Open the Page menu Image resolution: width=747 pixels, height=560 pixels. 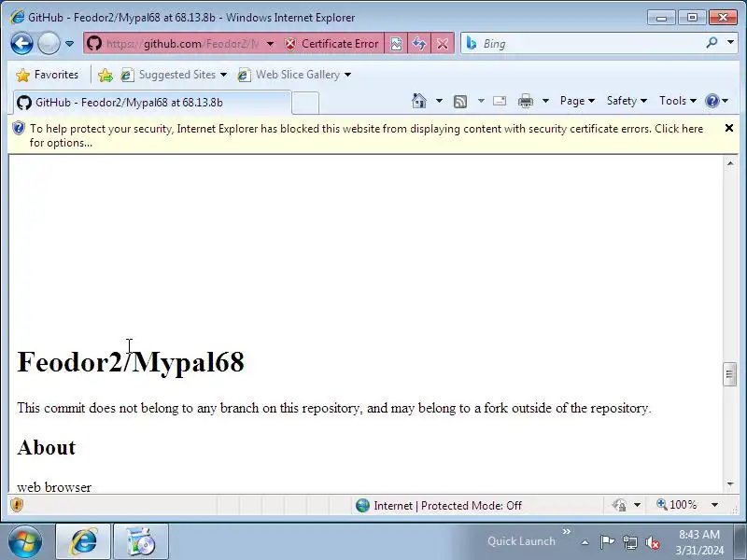[x=577, y=101]
